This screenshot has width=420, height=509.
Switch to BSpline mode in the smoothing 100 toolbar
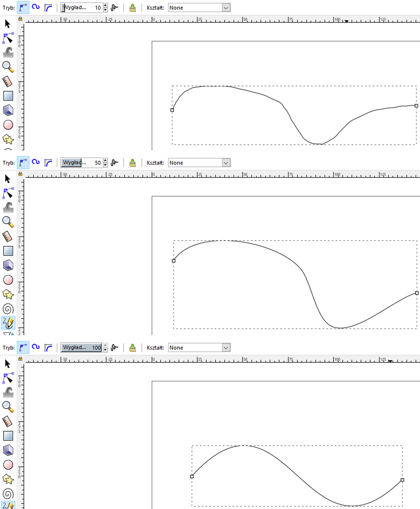(x=48, y=348)
